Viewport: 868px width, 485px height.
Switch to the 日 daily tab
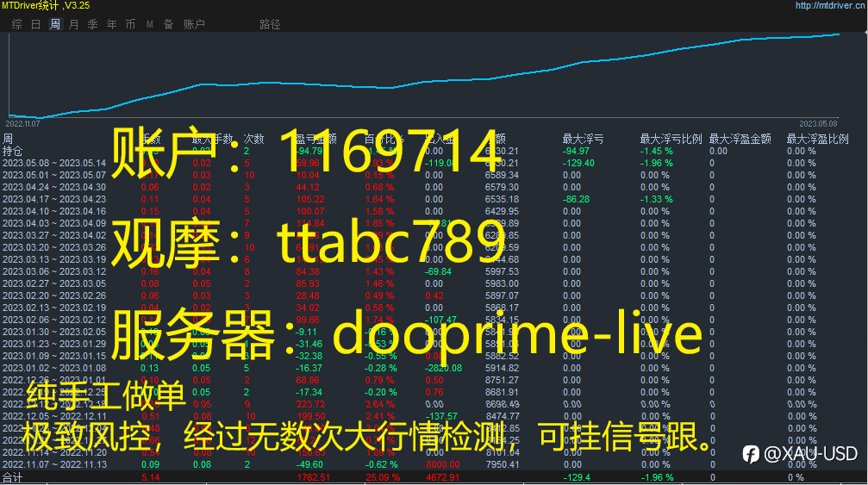click(36, 24)
